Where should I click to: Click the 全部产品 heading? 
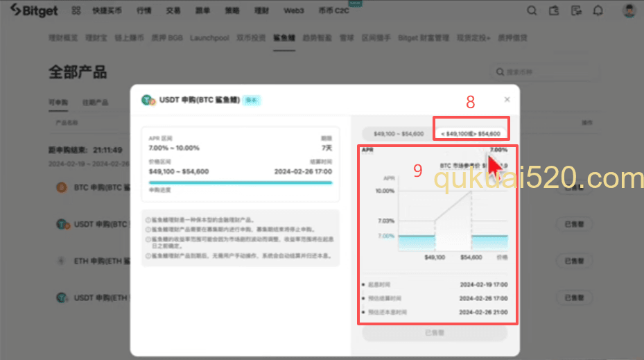(78, 72)
